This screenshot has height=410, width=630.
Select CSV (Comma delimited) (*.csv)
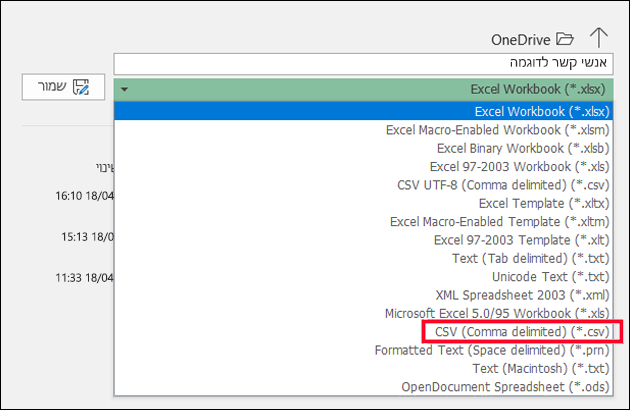[363, 332]
